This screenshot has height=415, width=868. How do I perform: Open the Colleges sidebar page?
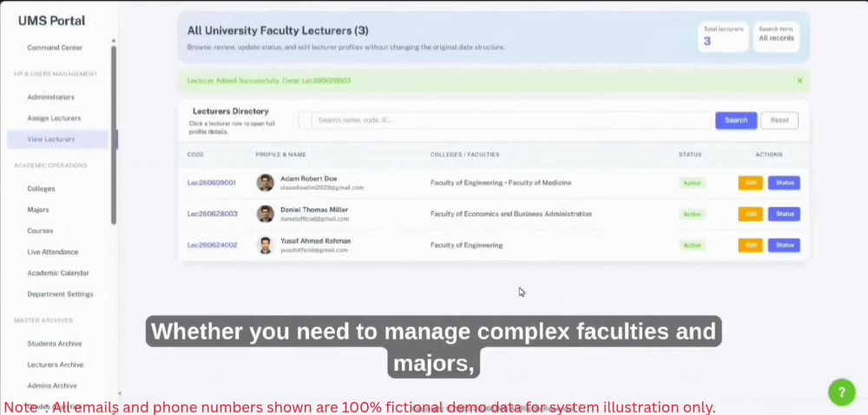click(x=41, y=188)
